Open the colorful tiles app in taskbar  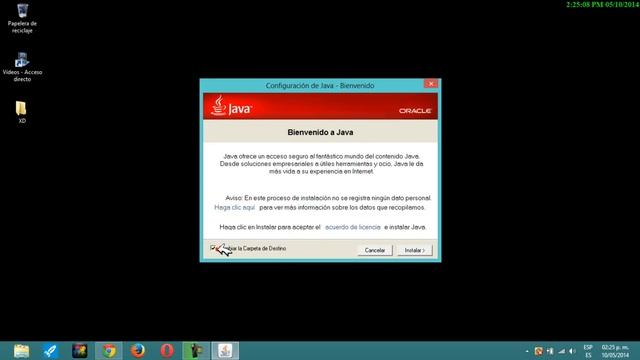coord(80,351)
